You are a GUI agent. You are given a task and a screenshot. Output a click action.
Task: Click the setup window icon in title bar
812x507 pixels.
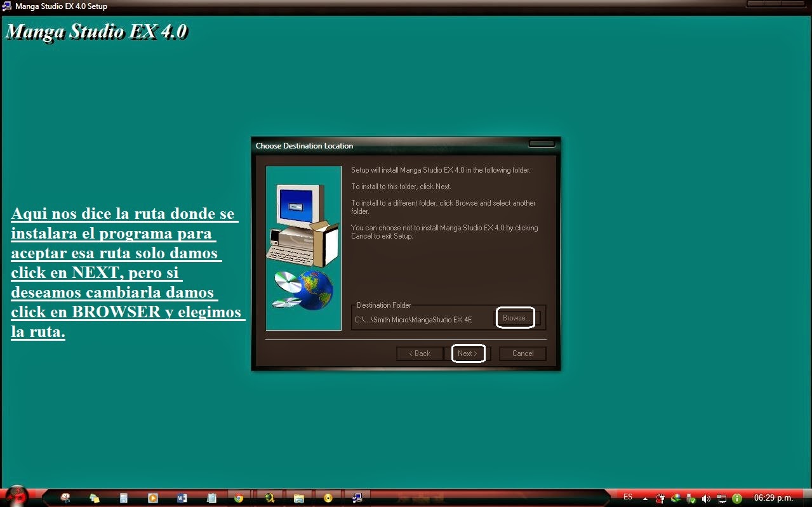7,6
